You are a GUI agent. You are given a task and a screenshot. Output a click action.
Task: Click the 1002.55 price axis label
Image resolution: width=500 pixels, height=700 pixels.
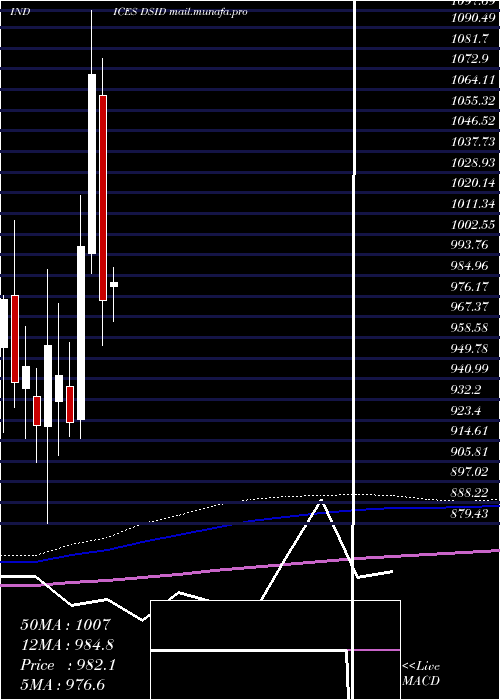point(473,225)
